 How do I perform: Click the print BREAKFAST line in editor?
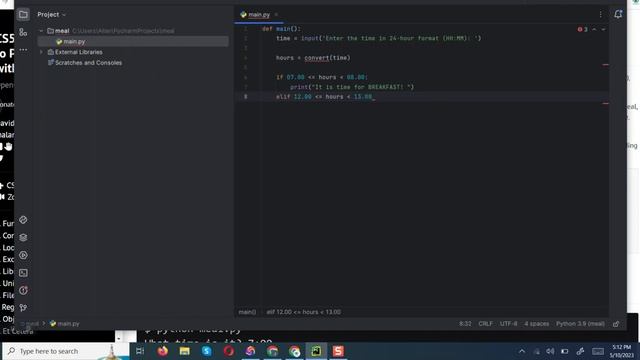pyautogui.click(x=352, y=87)
